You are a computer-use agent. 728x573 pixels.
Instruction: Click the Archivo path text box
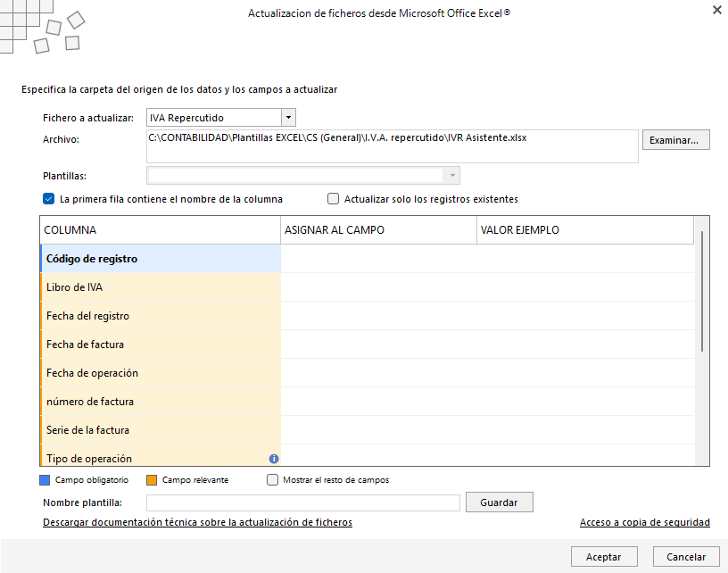[x=392, y=146]
